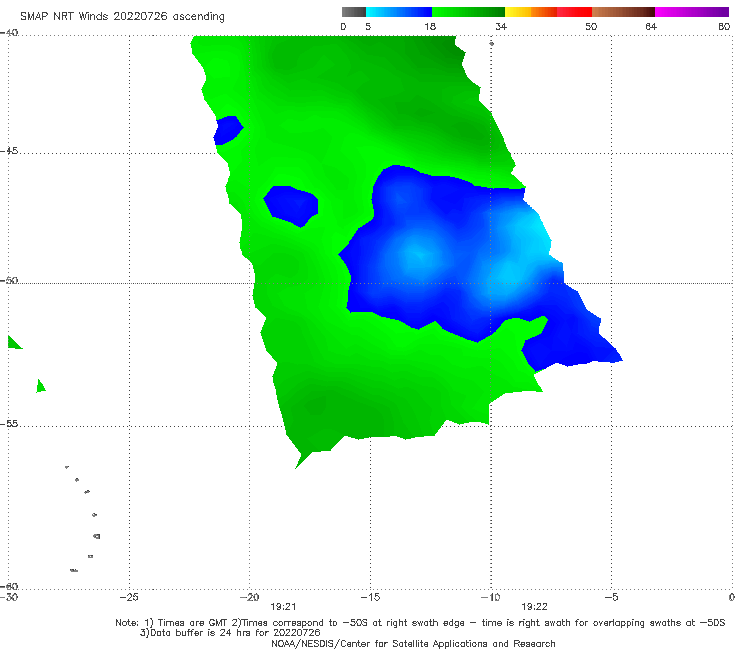This screenshot has height=650, width=740.
Task: Click the NOAA/NESDIS credit line
Action: coord(413,643)
